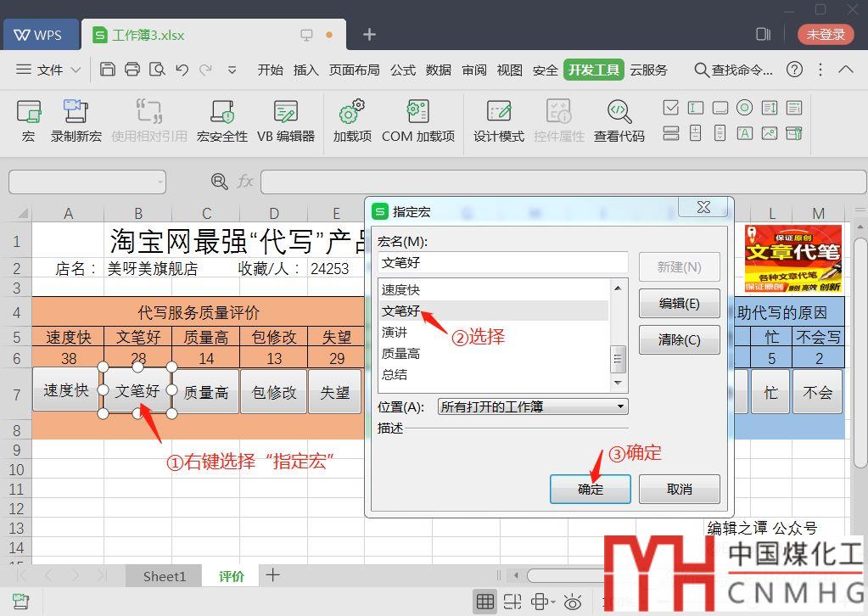Open a new document tab with plus
The height and width of the screenshot is (616, 868).
369,34
